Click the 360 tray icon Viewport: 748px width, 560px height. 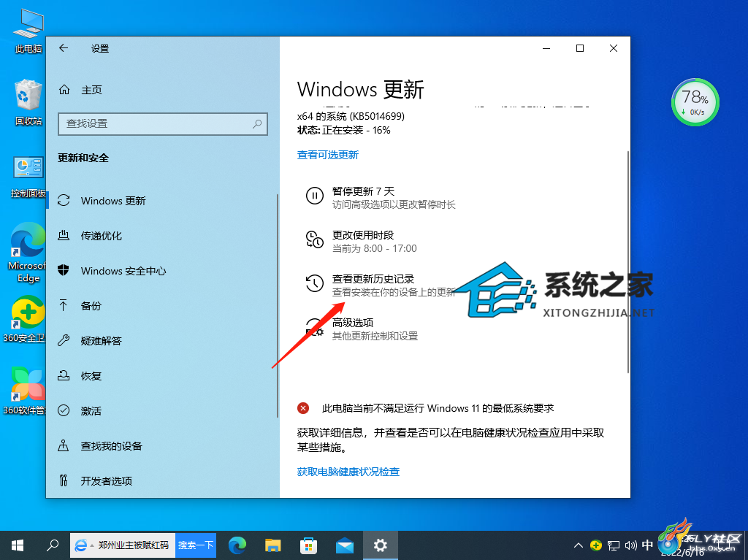click(x=596, y=545)
